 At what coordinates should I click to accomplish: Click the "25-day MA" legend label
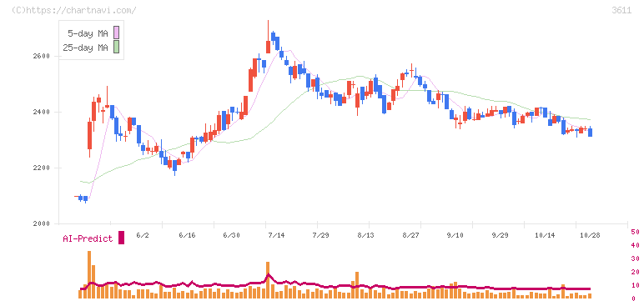tap(85, 48)
